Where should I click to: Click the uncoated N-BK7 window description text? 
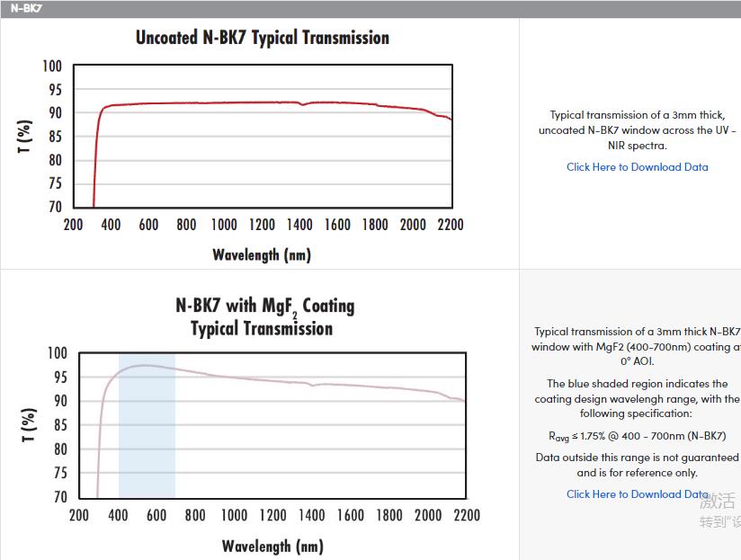(x=637, y=129)
